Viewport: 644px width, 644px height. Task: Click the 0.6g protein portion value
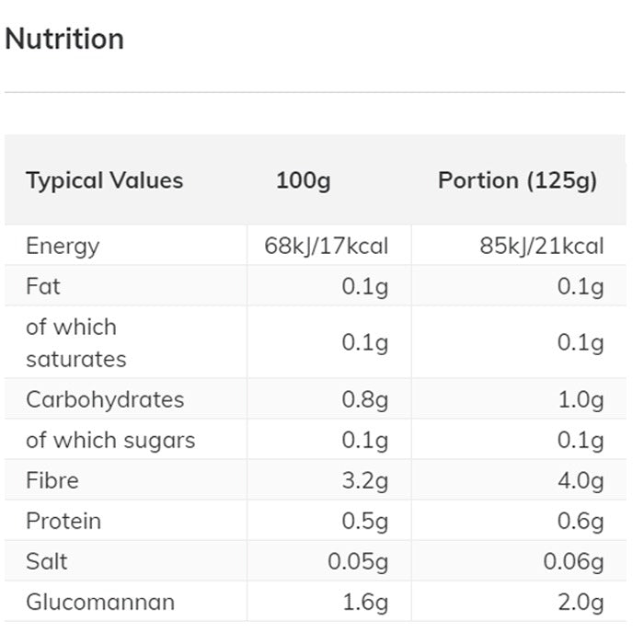pos(581,521)
